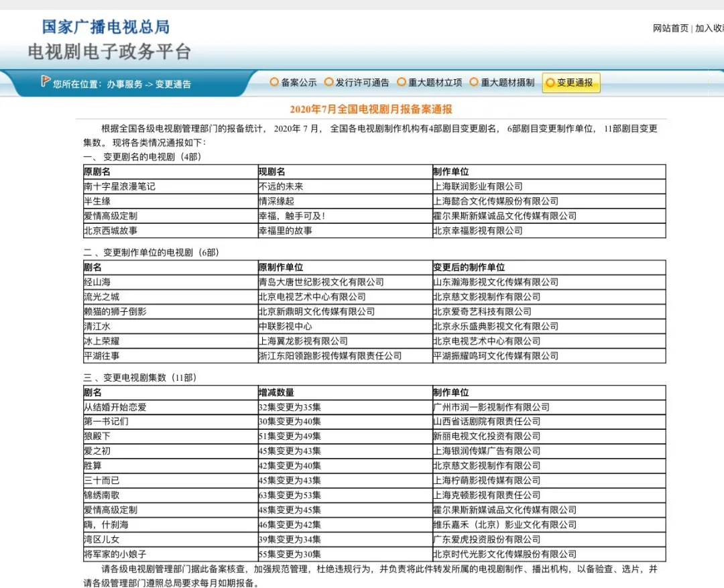This screenshot has width=724, height=588.
Task: Click 上海懿合文化传媒股份有限公司 cell
Action: (549, 201)
